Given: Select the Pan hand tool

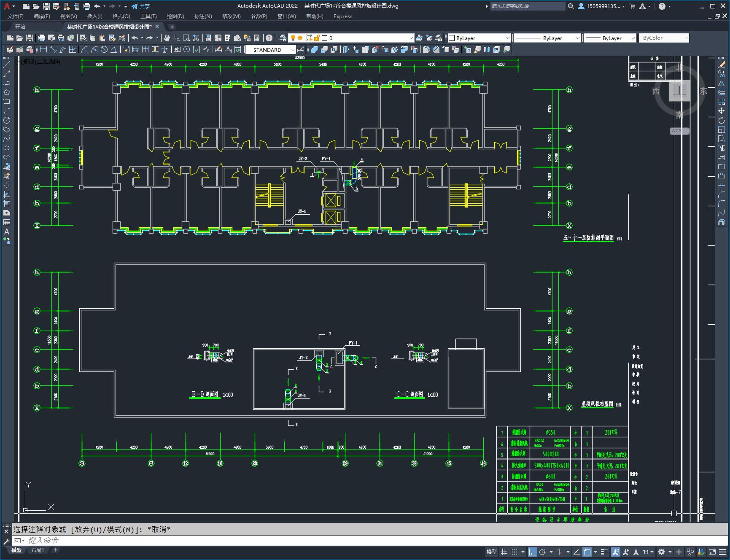Looking at the screenshot, I should pyautogui.click(x=167, y=38).
